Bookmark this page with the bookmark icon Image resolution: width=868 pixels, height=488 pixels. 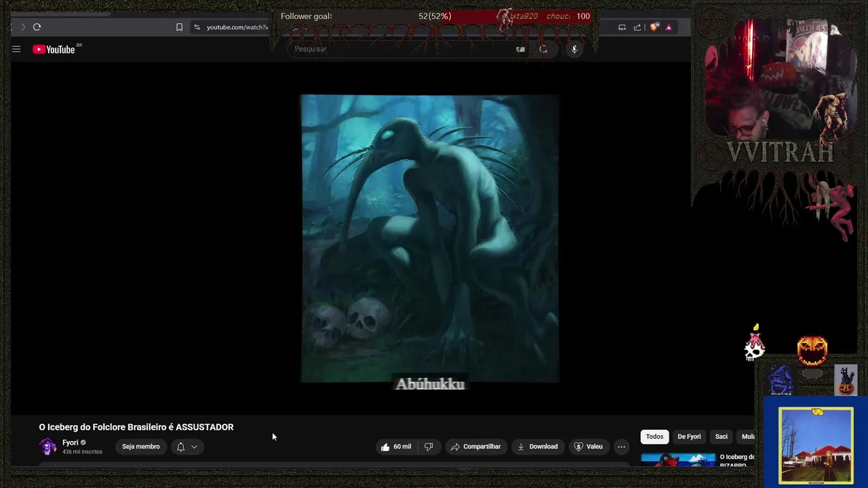[x=179, y=27]
